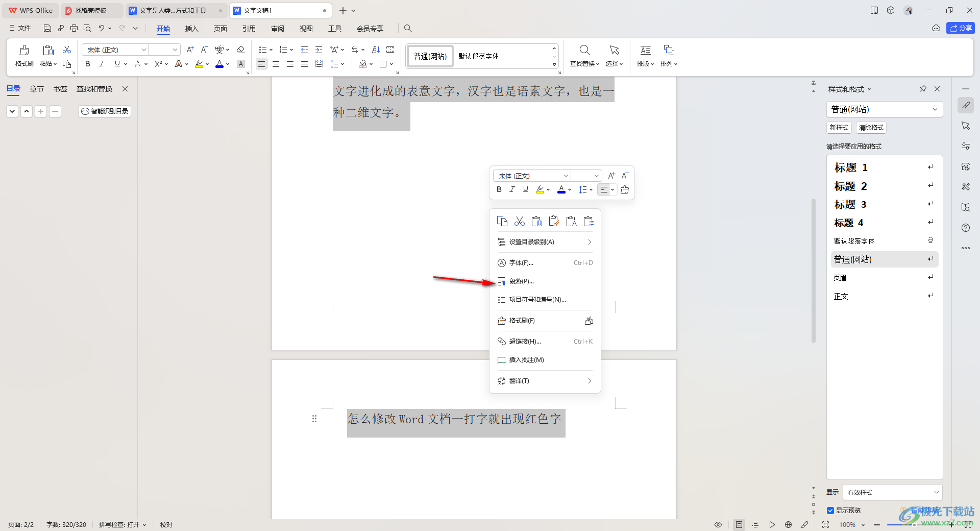The image size is (980, 531).
Task: Click the Paste icon in ribbon
Action: 48,51
